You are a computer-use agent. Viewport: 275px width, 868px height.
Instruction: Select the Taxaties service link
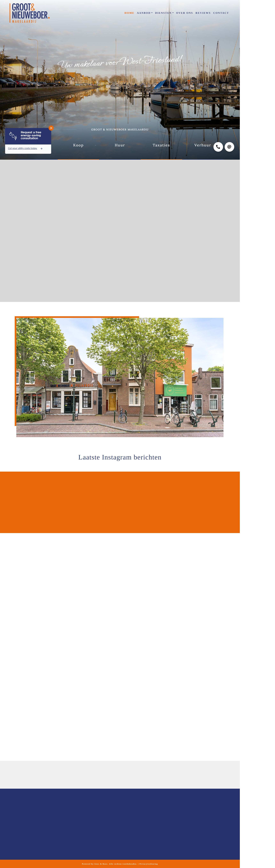tap(161, 145)
